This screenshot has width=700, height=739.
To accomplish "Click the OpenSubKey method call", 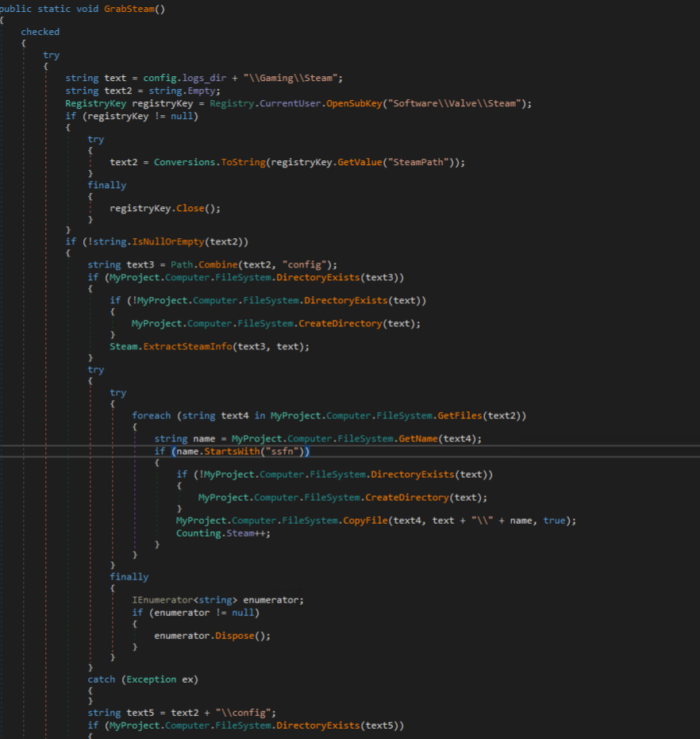I will [354, 103].
